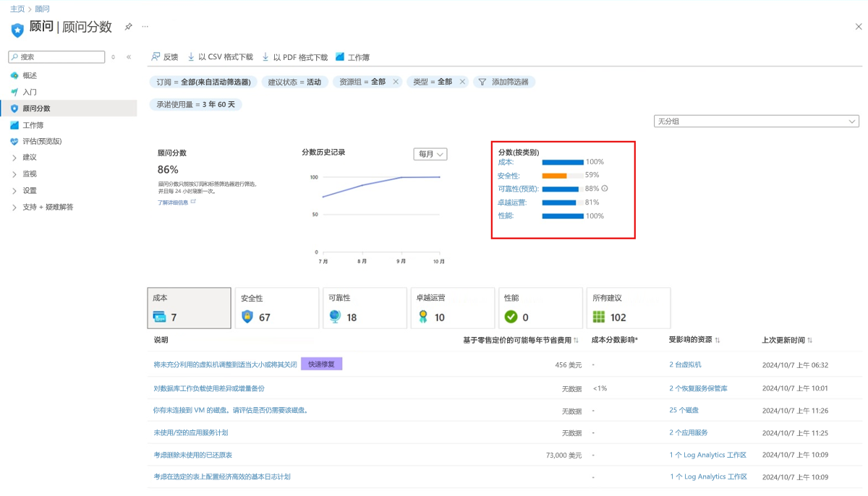Open the 每月 frequency dropdown
The width and height of the screenshot is (868, 496).
coord(430,154)
